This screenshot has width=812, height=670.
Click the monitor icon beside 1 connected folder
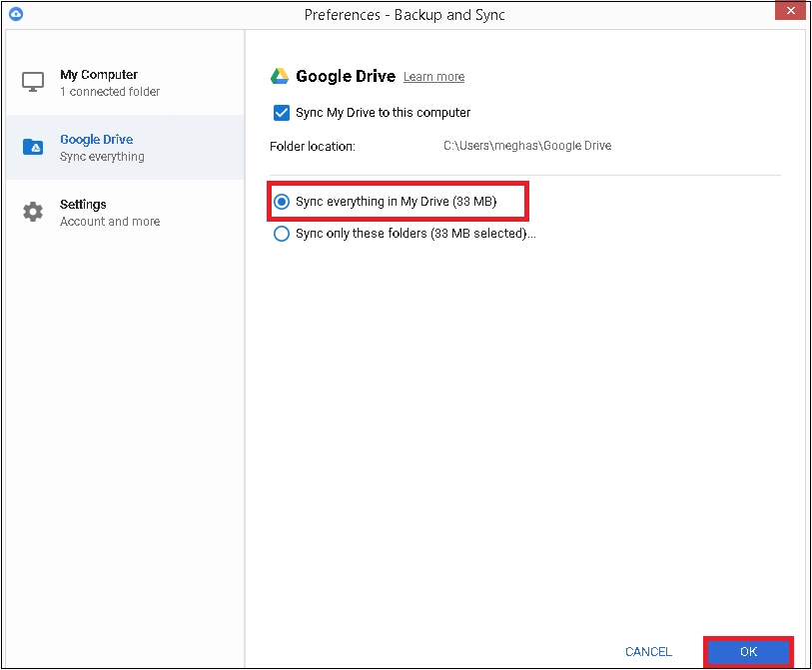coord(33,82)
